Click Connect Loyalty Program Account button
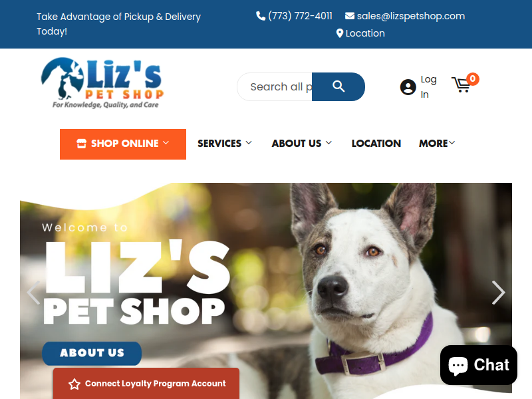This screenshot has height=399, width=532. (146, 384)
